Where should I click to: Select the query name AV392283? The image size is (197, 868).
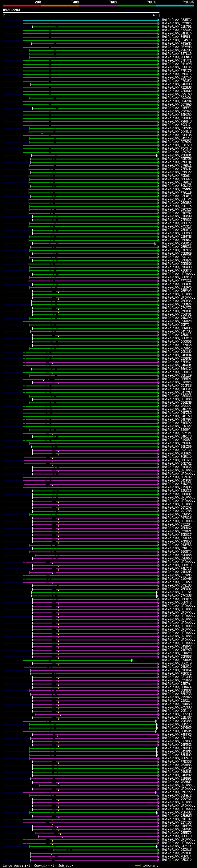coord(11,10)
